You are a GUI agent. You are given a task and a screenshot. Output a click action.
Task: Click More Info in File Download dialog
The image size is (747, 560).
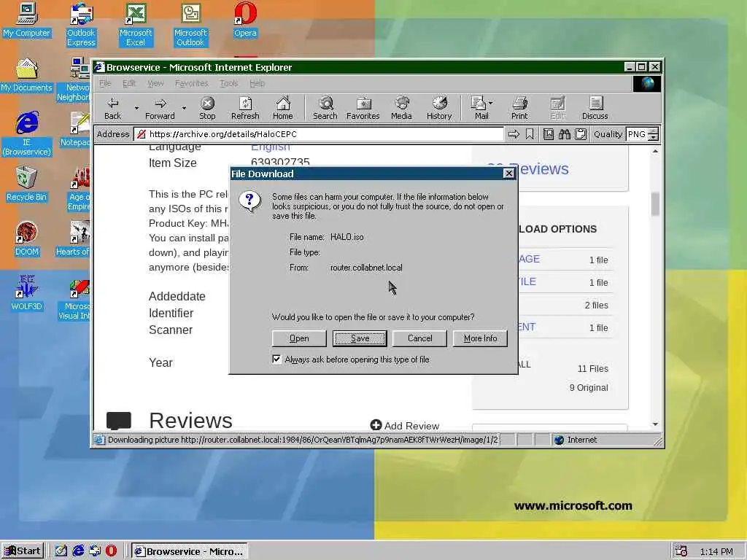click(480, 338)
